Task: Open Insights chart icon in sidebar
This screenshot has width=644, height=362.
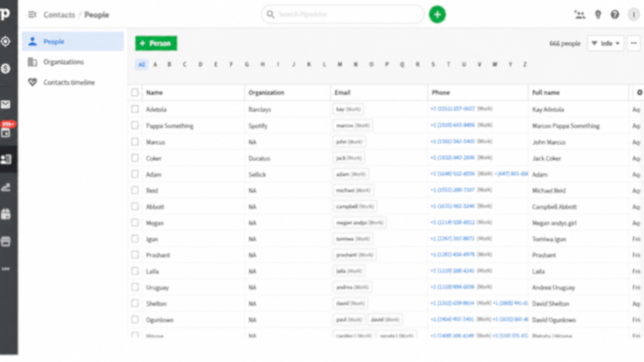Action: click(6, 187)
